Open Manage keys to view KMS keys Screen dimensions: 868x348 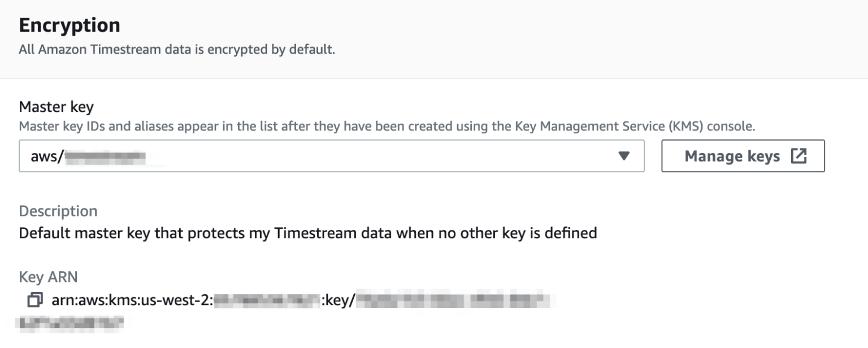pos(743,156)
